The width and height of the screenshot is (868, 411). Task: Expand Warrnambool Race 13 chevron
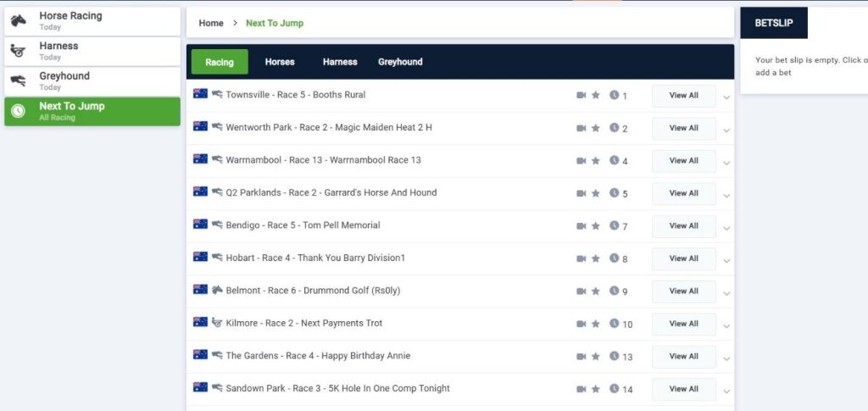point(726,164)
